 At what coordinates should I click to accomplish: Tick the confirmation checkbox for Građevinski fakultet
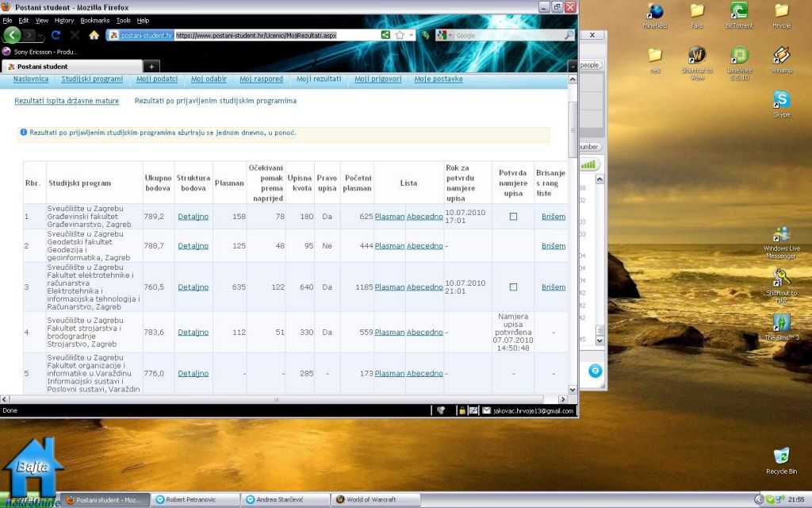pyautogui.click(x=513, y=217)
